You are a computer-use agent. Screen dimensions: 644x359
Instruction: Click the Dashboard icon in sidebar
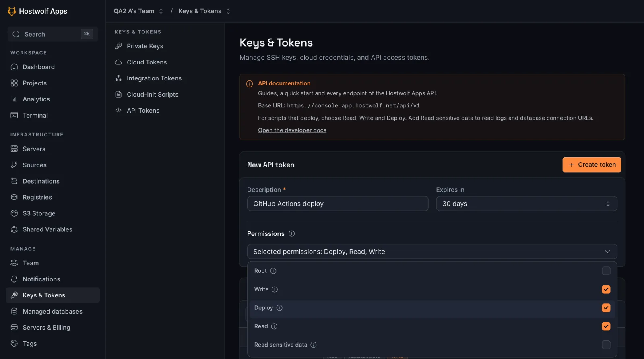[14, 67]
